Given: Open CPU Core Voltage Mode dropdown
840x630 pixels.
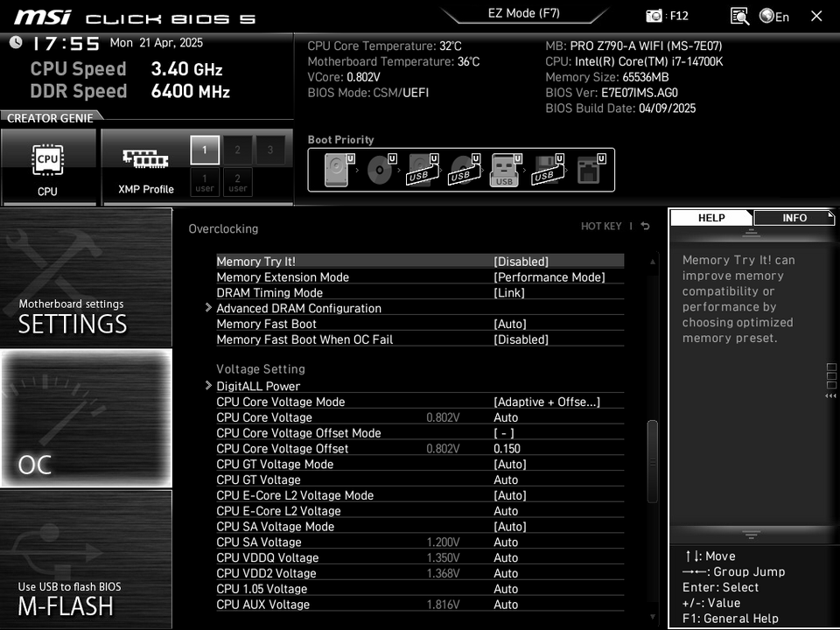Looking at the screenshot, I should click(546, 402).
